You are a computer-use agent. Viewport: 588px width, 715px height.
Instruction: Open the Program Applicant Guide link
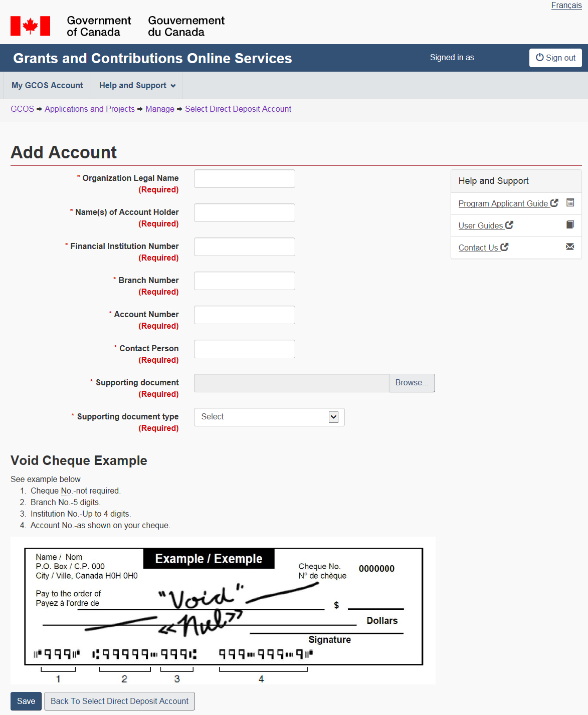(503, 203)
